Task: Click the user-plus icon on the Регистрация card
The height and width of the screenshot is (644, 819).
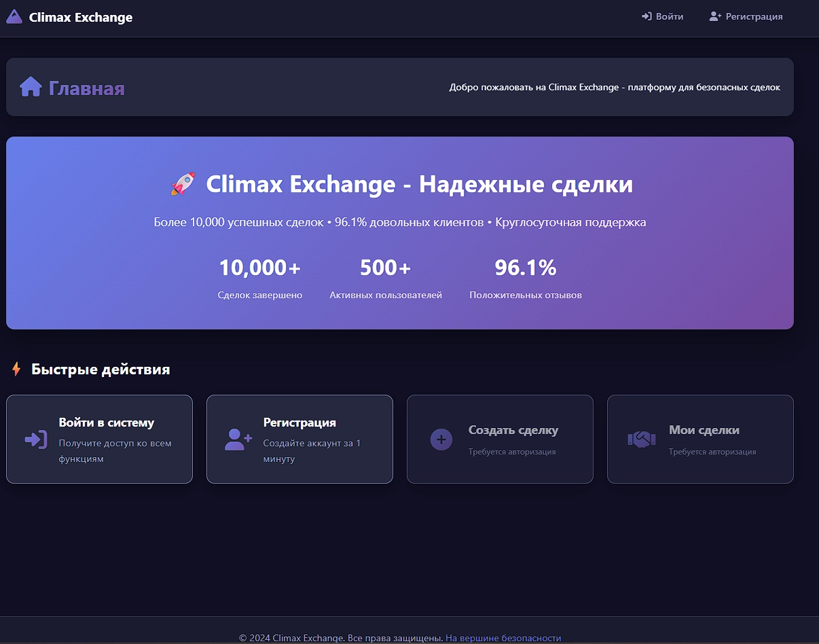Action: 238,440
